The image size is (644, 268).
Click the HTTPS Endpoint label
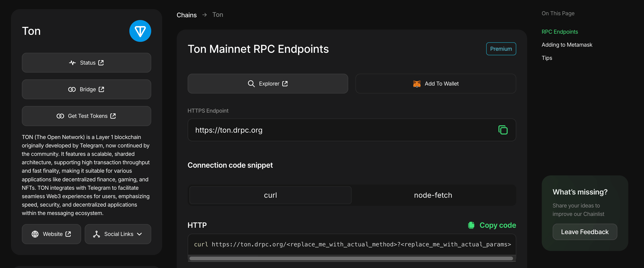pos(208,111)
